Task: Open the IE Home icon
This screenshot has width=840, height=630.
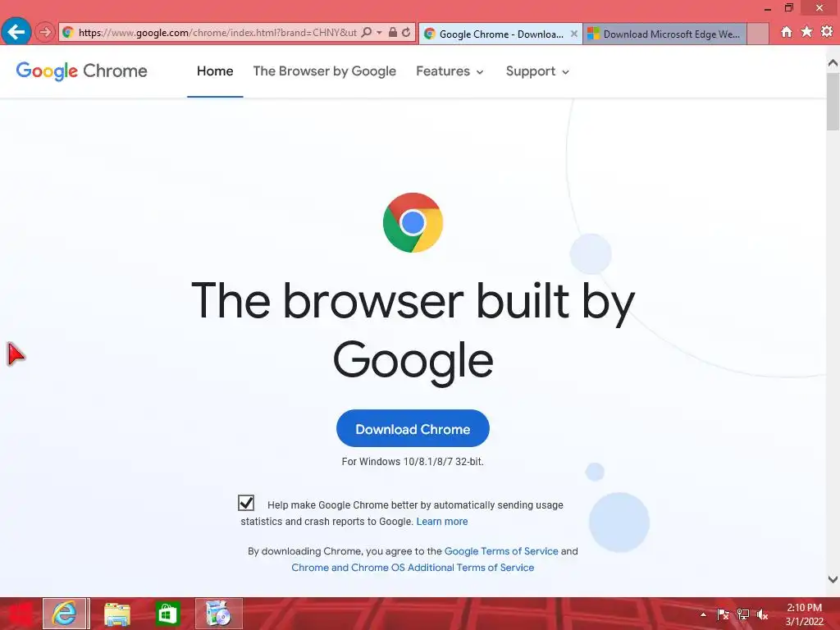Action: click(786, 32)
